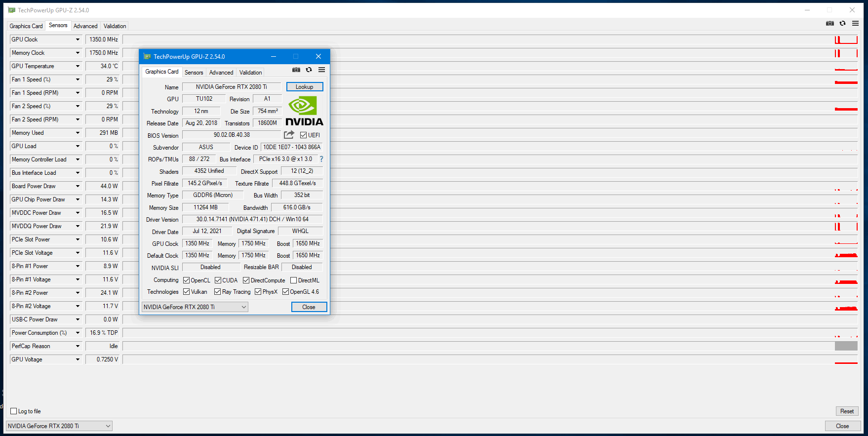Click refresh icon in Sensors window toolbar

click(843, 23)
